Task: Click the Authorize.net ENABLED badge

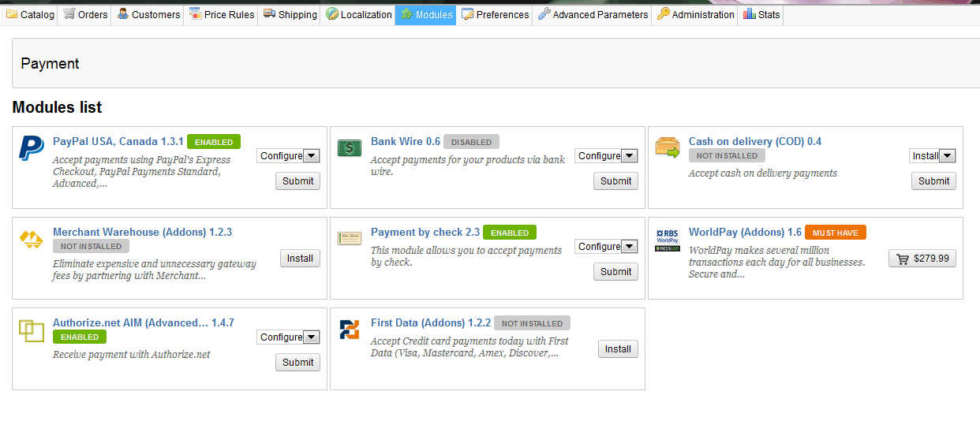Action: coord(80,337)
